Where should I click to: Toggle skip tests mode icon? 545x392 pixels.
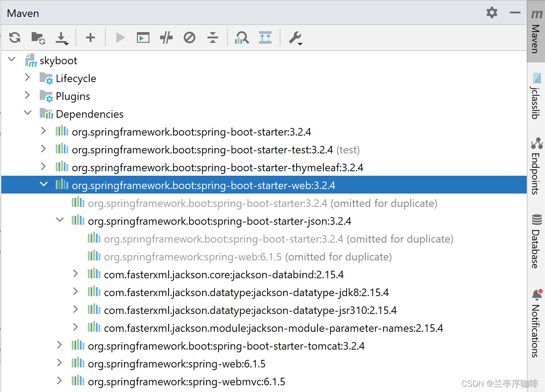[190, 37]
